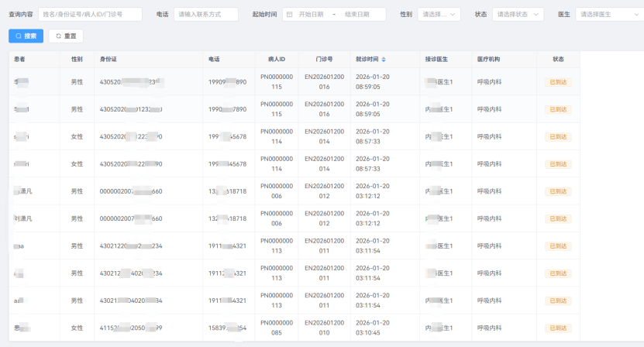
Task: Click the 查询内容 name/ID search field
Action: click(x=90, y=15)
